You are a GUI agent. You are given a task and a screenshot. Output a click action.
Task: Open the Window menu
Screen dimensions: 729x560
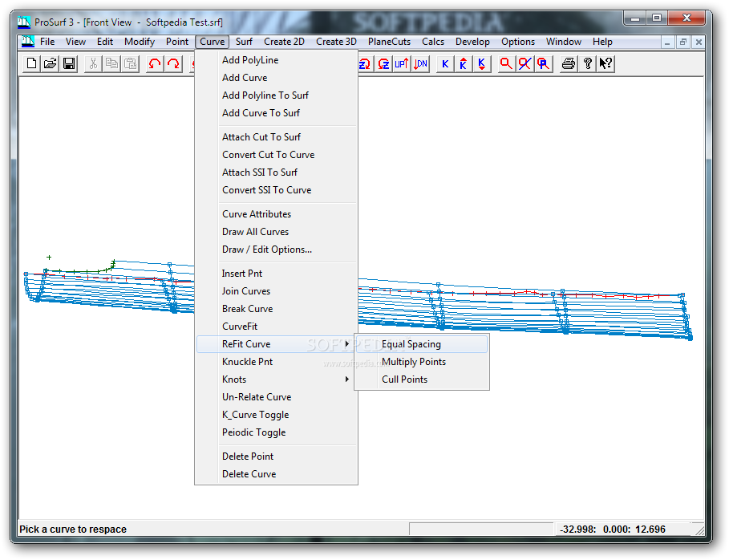[x=564, y=42]
